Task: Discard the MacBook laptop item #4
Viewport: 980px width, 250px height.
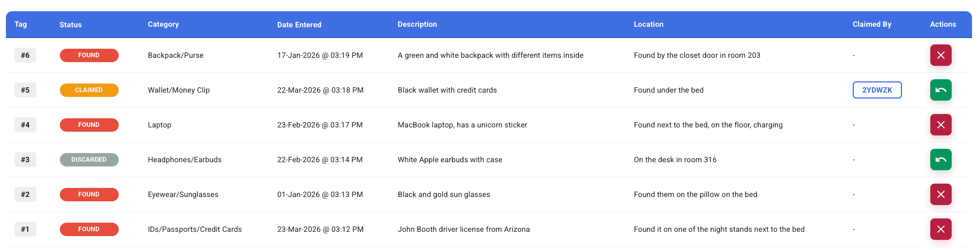Action: click(940, 125)
